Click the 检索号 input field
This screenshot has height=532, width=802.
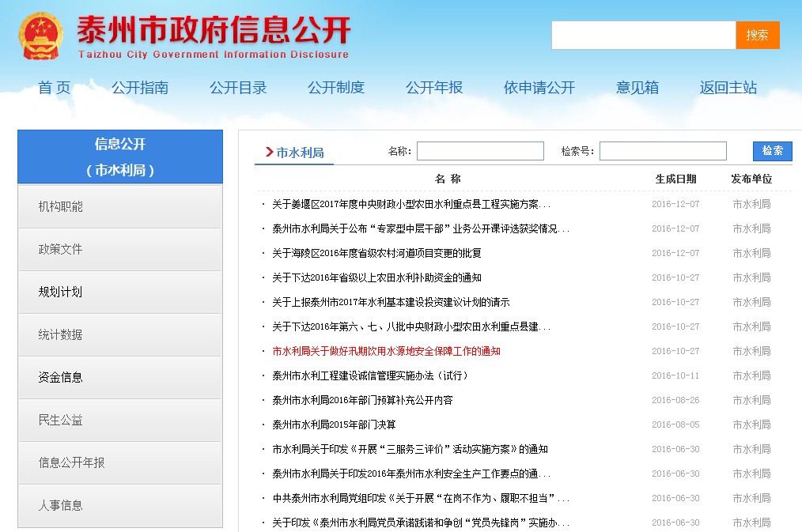click(662, 151)
